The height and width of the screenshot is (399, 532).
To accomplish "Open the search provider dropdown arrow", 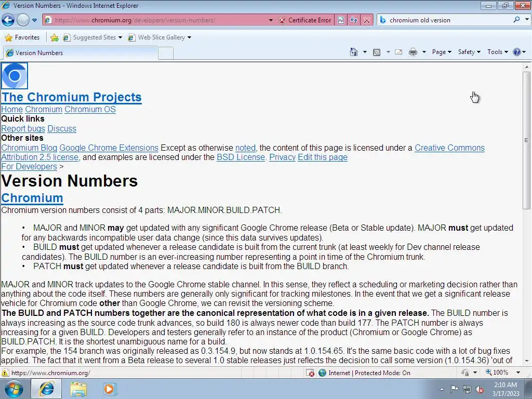I will [x=527, y=20].
